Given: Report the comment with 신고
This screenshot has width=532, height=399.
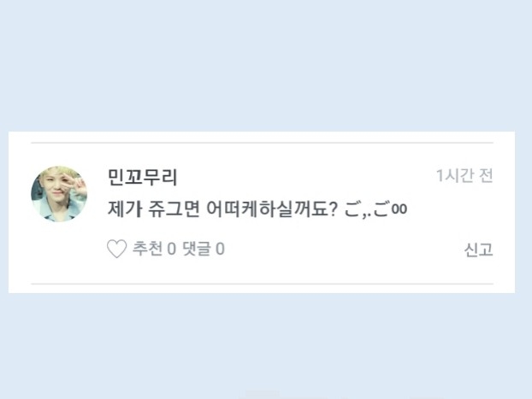Looking at the screenshot, I should tap(478, 249).
